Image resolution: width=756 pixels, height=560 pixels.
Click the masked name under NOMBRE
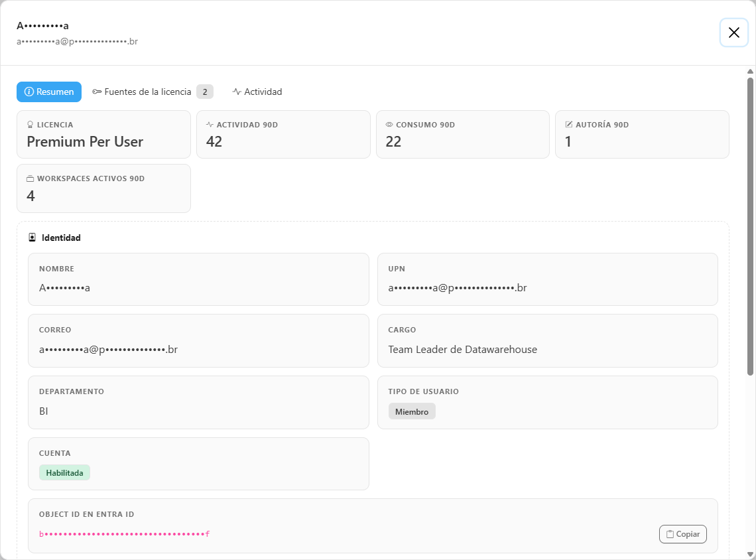64,288
